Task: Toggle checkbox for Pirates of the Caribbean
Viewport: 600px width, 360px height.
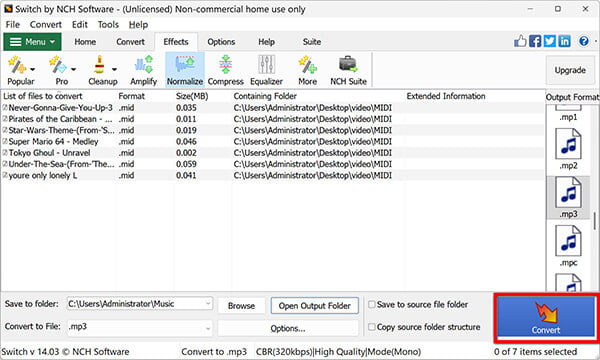Action: 5,119
